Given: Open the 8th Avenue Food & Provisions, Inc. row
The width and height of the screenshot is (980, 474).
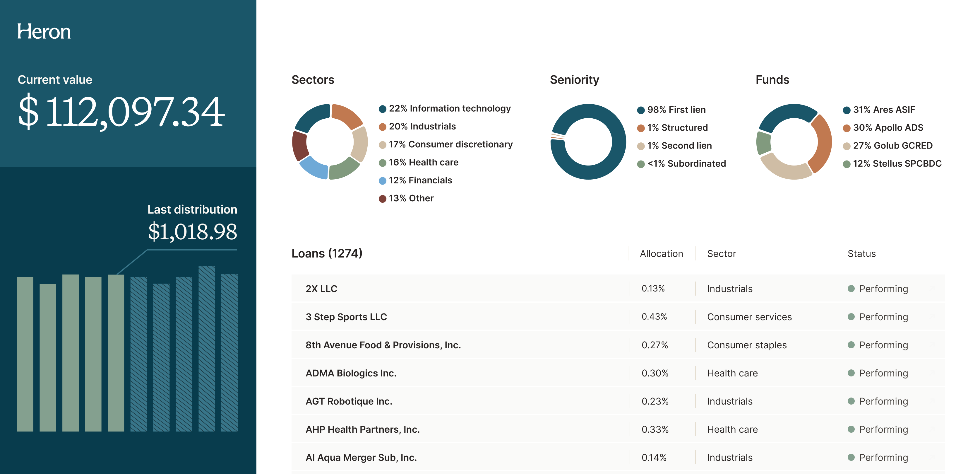Looking at the screenshot, I should pyautogui.click(x=618, y=345).
